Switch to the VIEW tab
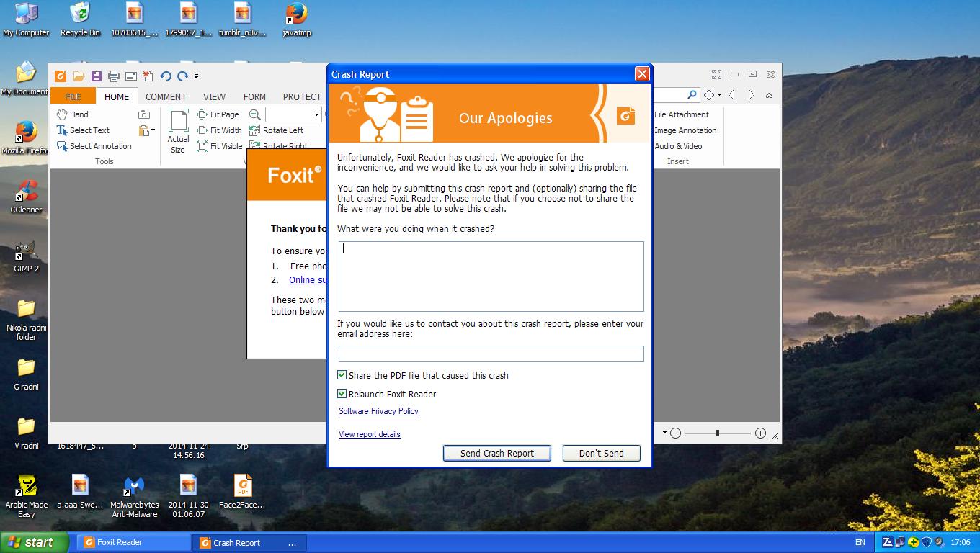 coord(214,96)
